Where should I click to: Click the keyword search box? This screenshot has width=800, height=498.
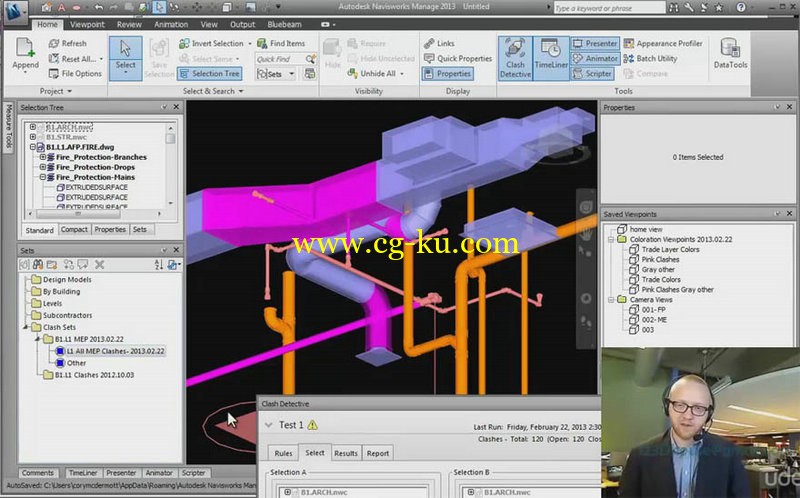[609, 7]
